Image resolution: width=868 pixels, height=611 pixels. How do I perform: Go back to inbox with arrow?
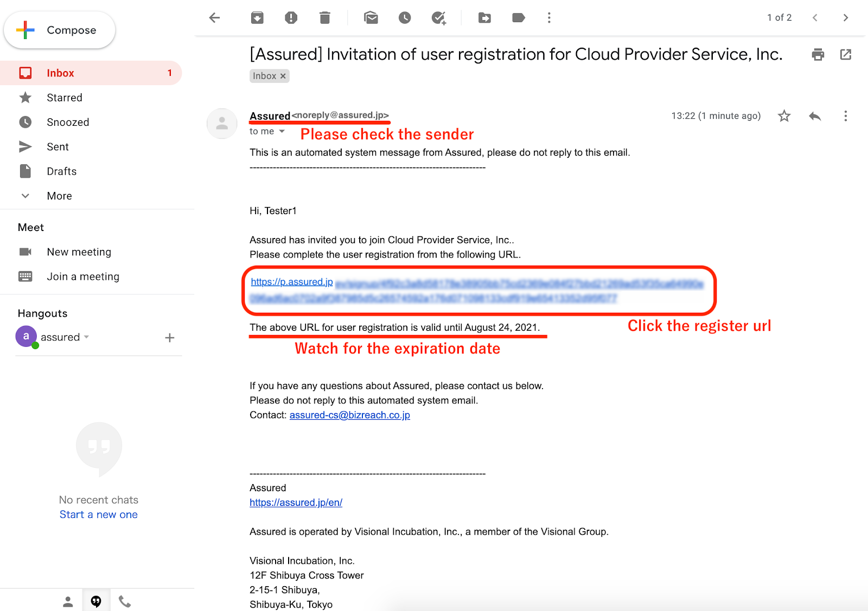tap(215, 18)
